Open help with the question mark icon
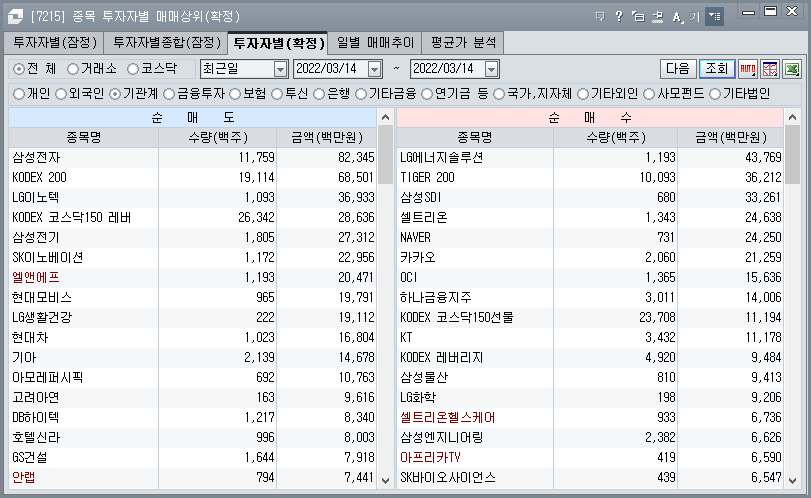This screenshot has height=498, width=811. (619, 17)
